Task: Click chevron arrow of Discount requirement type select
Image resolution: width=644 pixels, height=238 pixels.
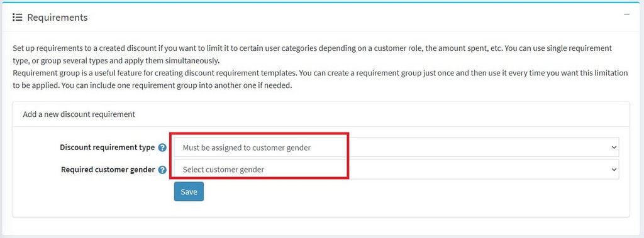Action: (614, 148)
